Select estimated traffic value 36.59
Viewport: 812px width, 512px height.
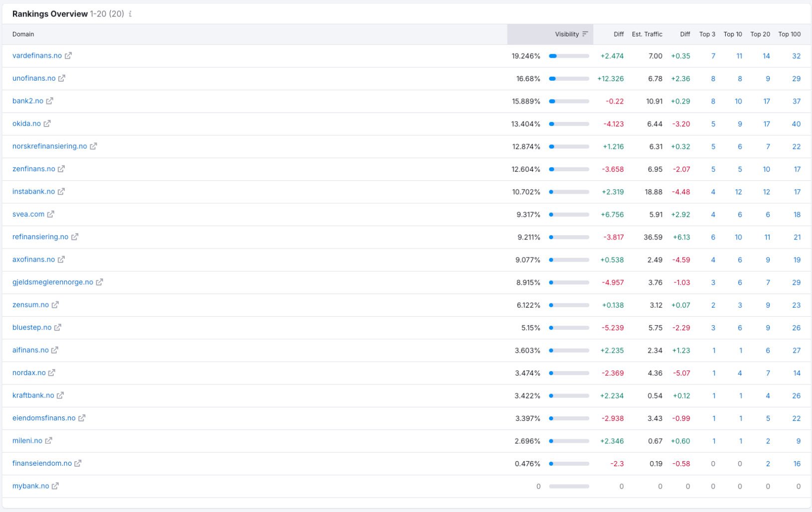point(653,238)
